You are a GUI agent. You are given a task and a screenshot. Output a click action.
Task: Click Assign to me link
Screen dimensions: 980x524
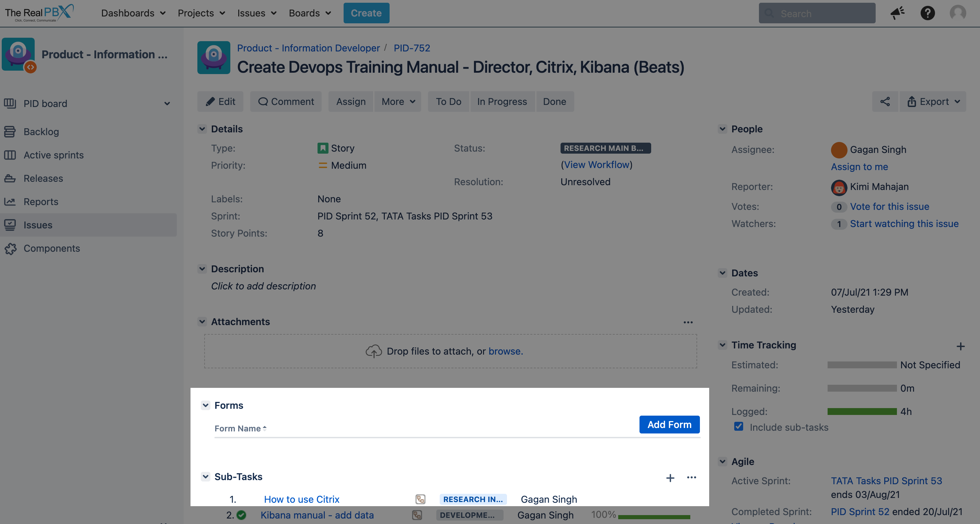pyautogui.click(x=860, y=166)
